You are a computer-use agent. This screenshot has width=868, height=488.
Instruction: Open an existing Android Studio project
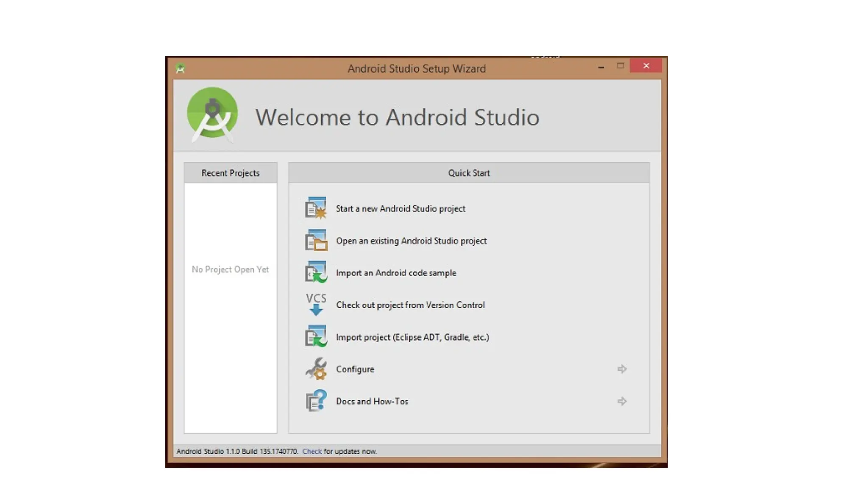[411, 241]
